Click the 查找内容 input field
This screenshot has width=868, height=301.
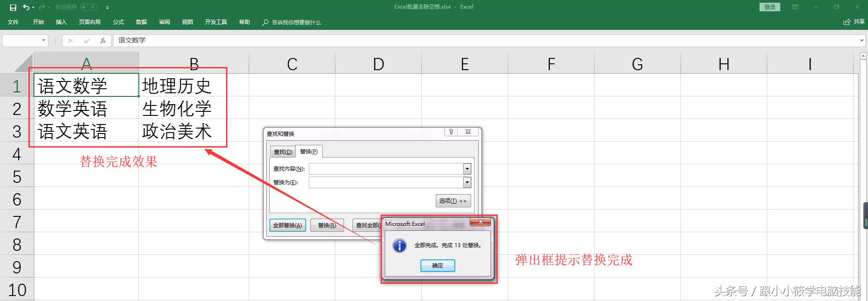[386, 169]
